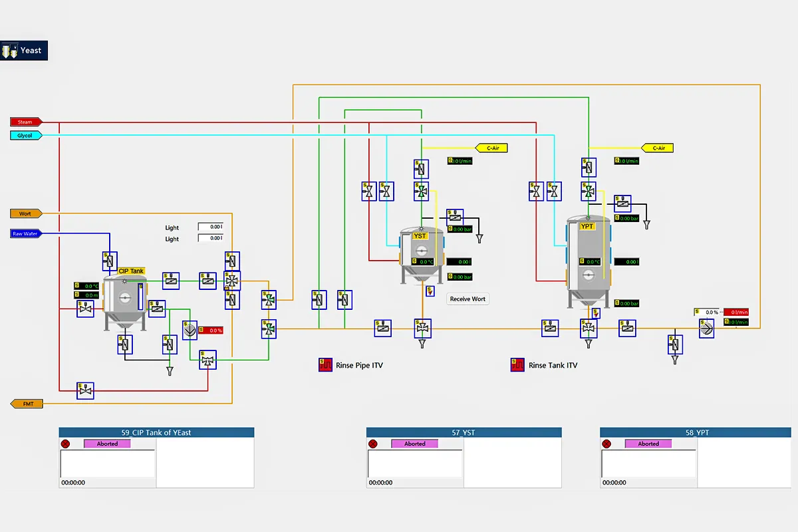This screenshot has width=798, height=532.
Task: Click the YPT 0.0 l/min flow readout near C-Air
Action: (x=626, y=161)
